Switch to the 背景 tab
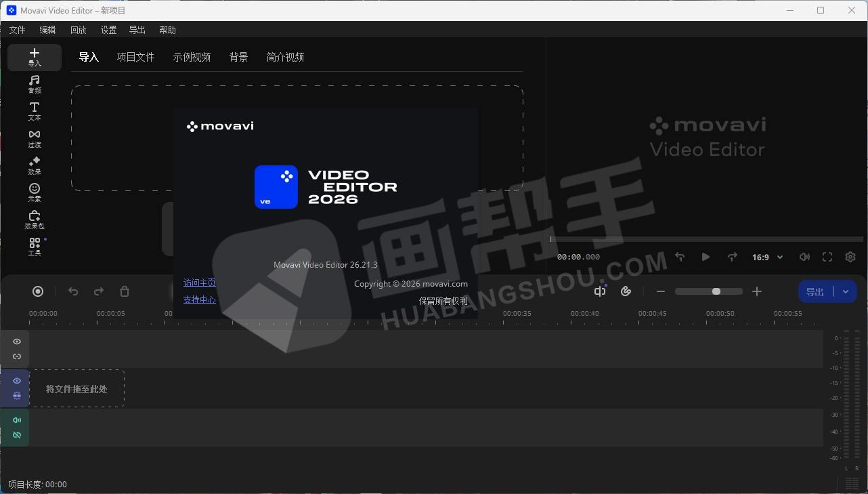868x494 pixels. pos(238,57)
